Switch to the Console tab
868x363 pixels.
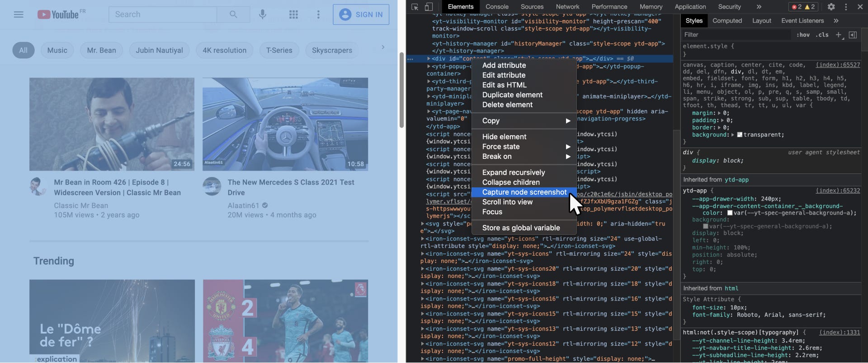(x=497, y=7)
